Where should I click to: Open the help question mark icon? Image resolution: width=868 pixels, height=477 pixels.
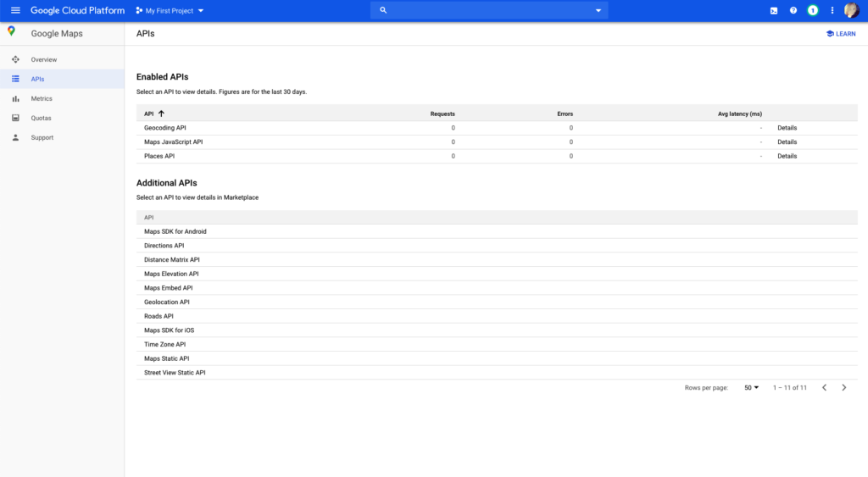pyautogui.click(x=793, y=10)
